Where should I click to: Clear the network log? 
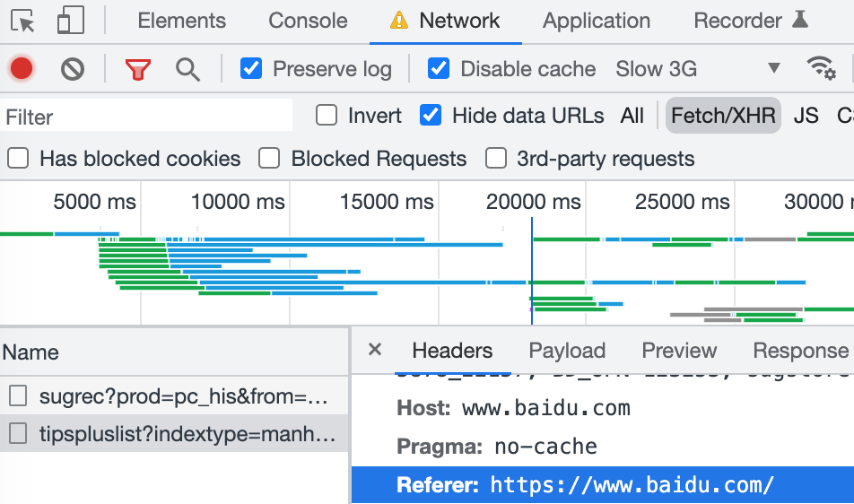[x=73, y=69]
